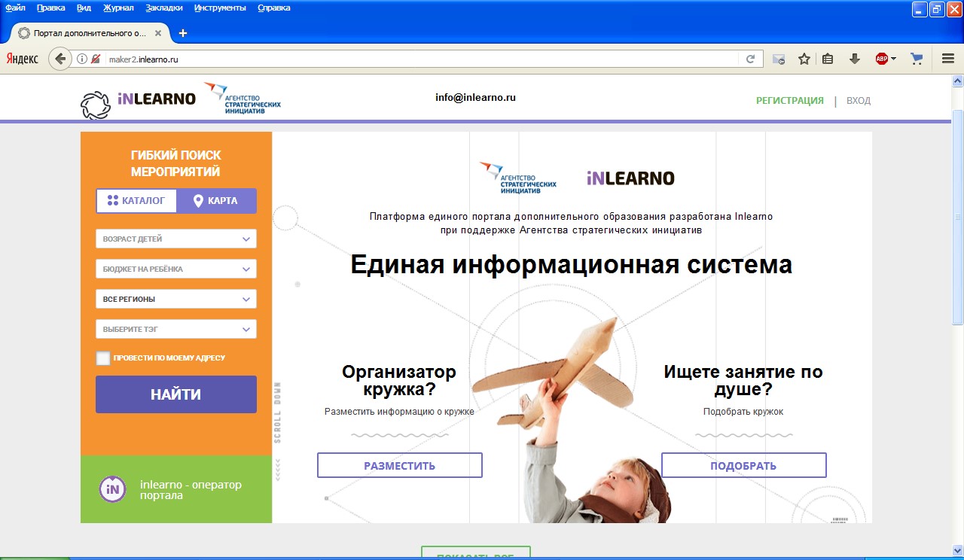Click the Adblock Plus ABP icon

pyautogui.click(x=882, y=59)
